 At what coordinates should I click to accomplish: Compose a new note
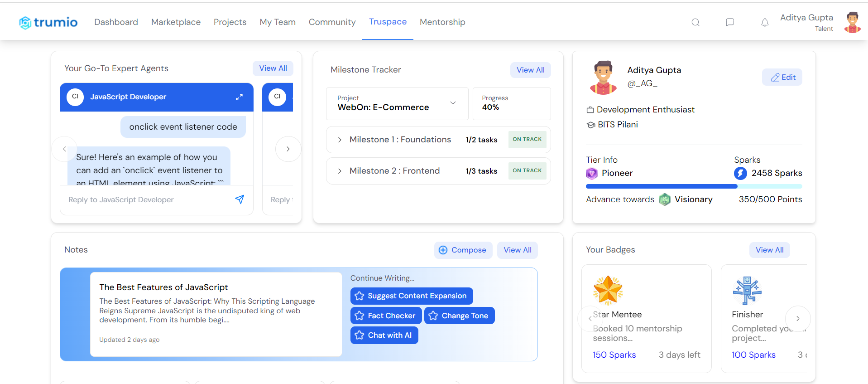[x=463, y=250]
